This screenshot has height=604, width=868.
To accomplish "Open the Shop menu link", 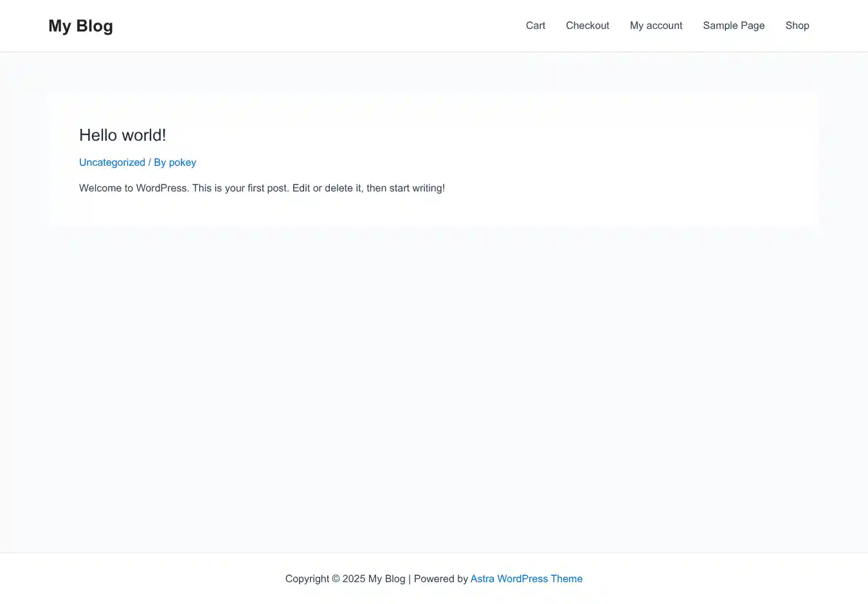I will coord(797,26).
